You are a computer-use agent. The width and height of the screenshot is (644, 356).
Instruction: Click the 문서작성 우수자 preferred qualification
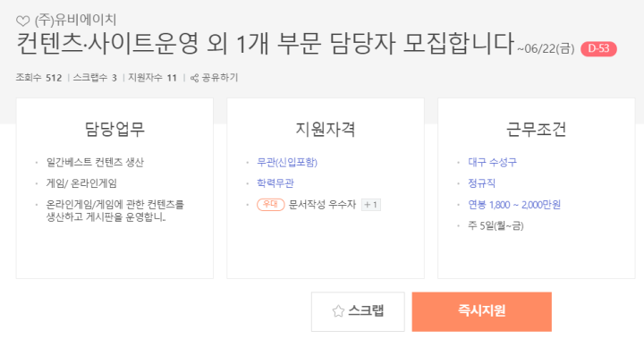coord(322,205)
